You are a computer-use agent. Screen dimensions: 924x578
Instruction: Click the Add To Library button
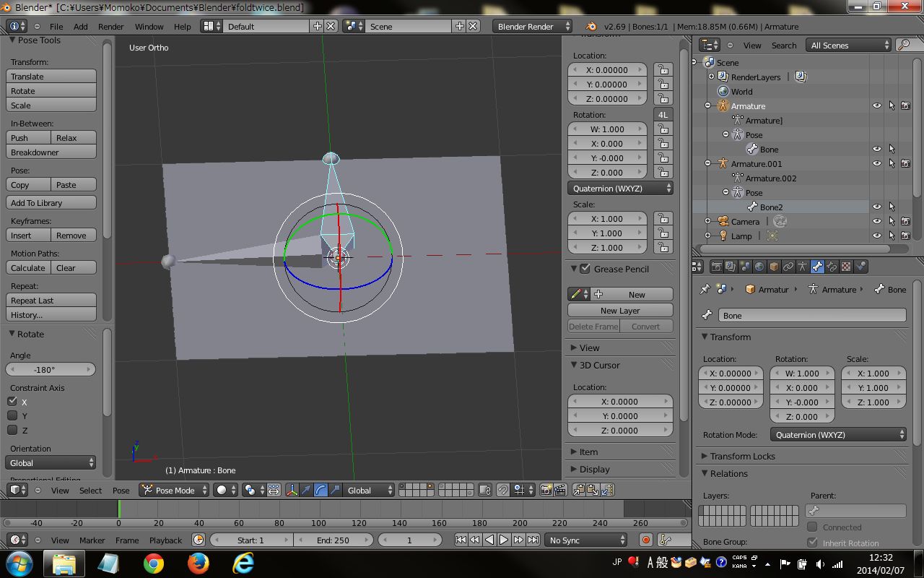point(51,202)
